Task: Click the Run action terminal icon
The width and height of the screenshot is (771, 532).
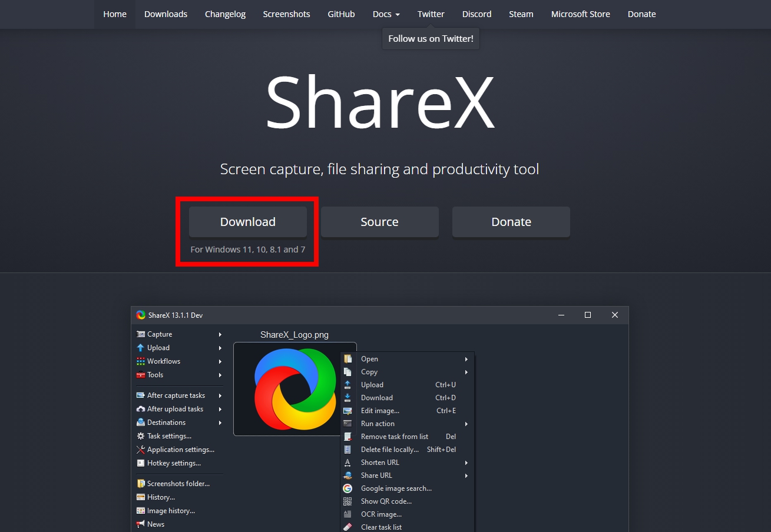Action: click(348, 424)
